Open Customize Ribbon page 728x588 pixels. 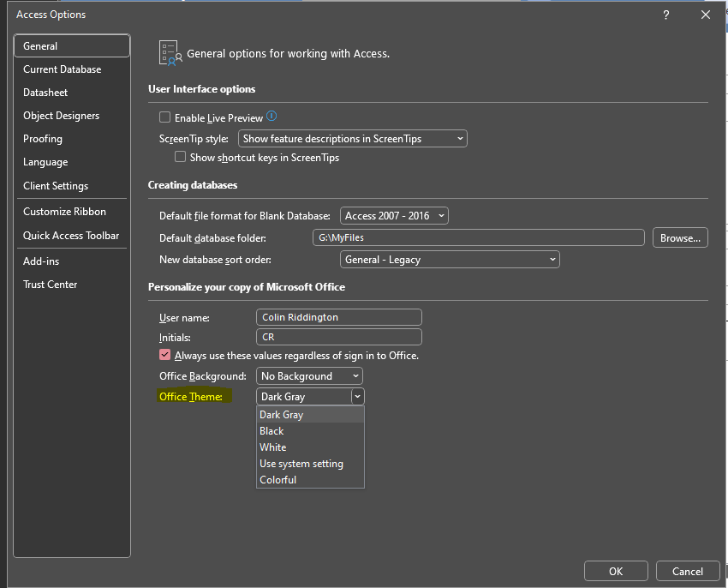[x=72, y=212]
